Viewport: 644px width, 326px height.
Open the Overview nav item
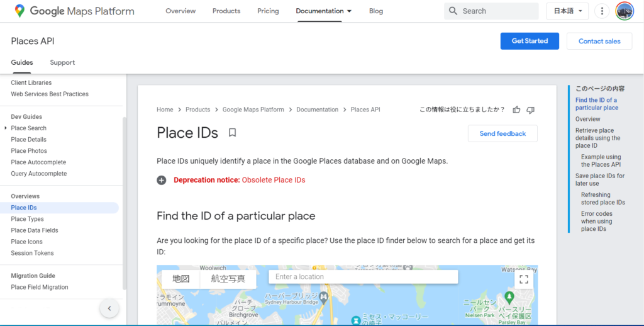(180, 11)
